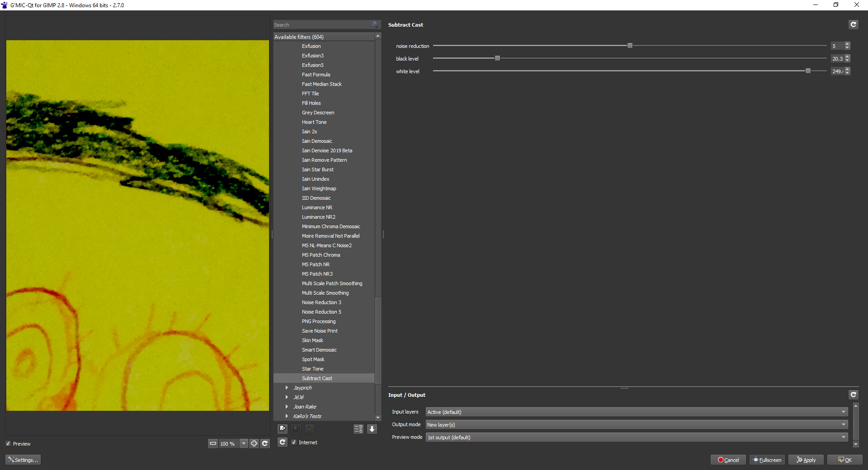
Task: Open the Settings dialog button
Action: click(x=23, y=460)
